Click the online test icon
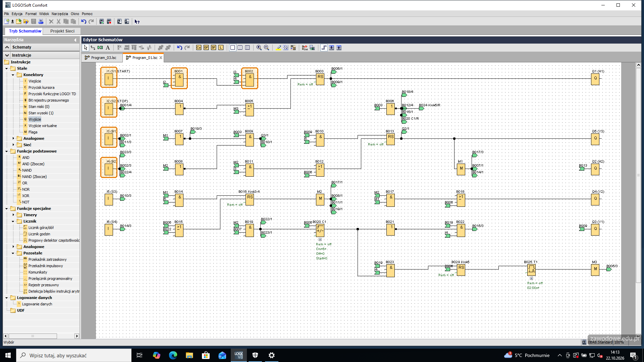 coord(312,48)
